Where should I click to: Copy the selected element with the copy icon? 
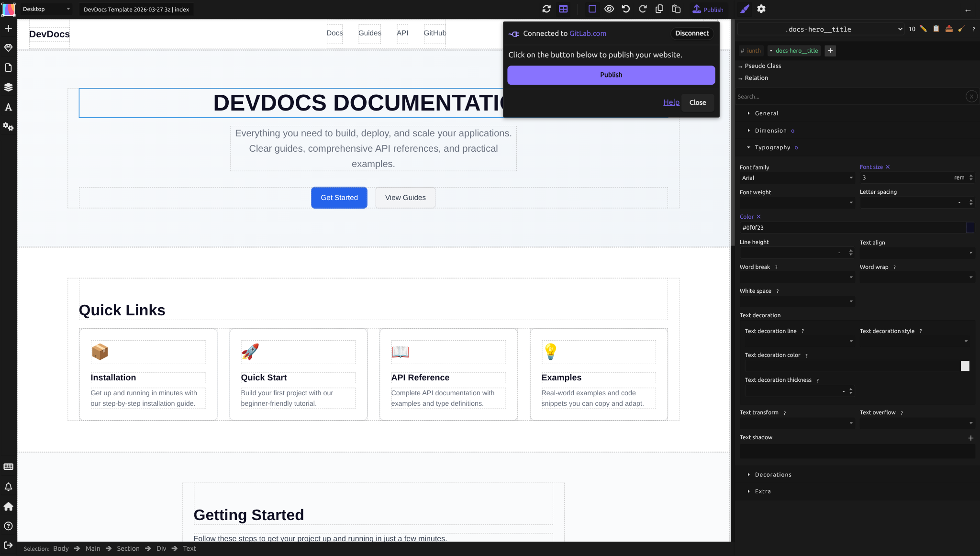(659, 9)
